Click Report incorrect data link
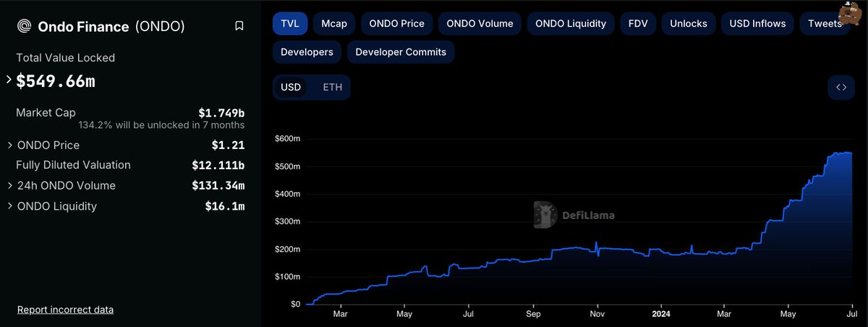Image resolution: width=868 pixels, height=327 pixels. (65, 310)
